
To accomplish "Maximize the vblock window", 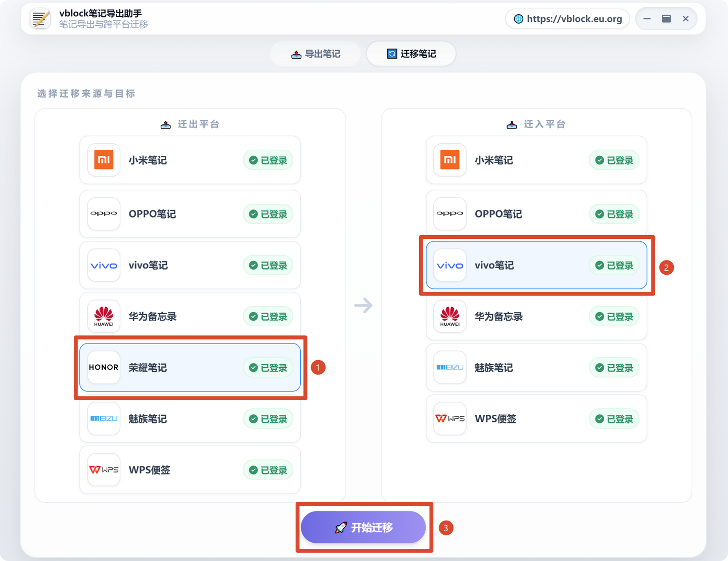I will pyautogui.click(x=666, y=19).
